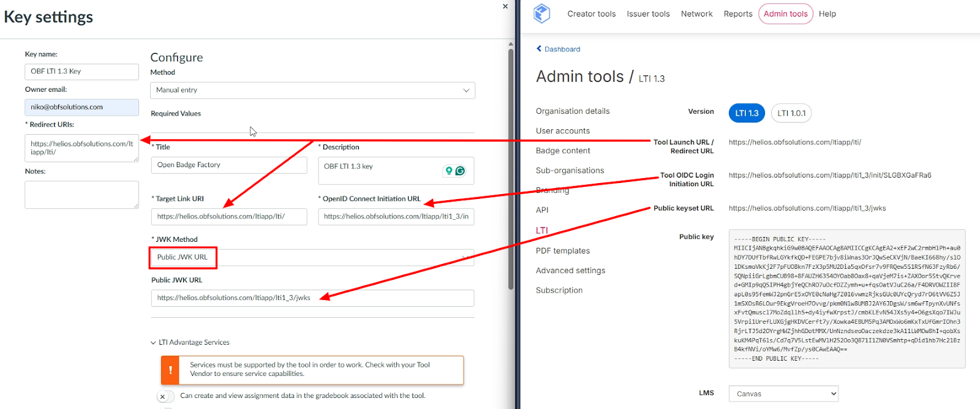Click the Target Link URI field
Image resolution: width=980 pixels, height=409 pixels.
pos(229,216)
